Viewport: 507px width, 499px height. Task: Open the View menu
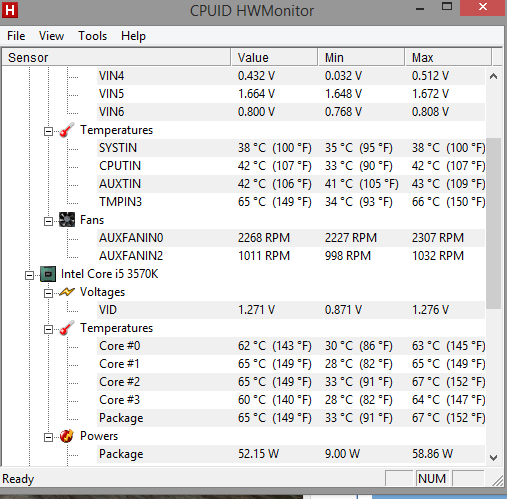(x=51, y=36)
